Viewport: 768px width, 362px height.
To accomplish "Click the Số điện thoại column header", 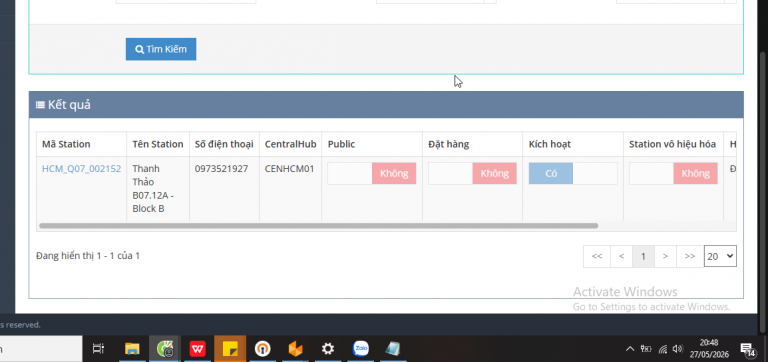I will (224, 144).
